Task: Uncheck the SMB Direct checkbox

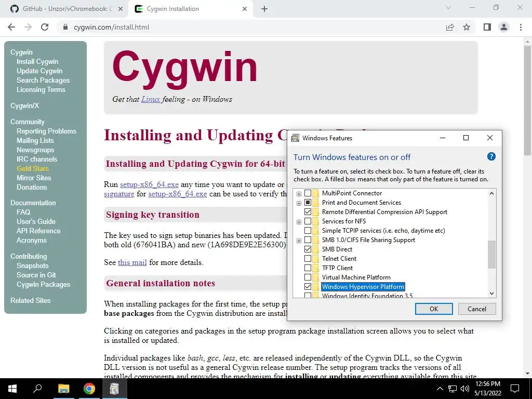Action: tap(308, 249)
